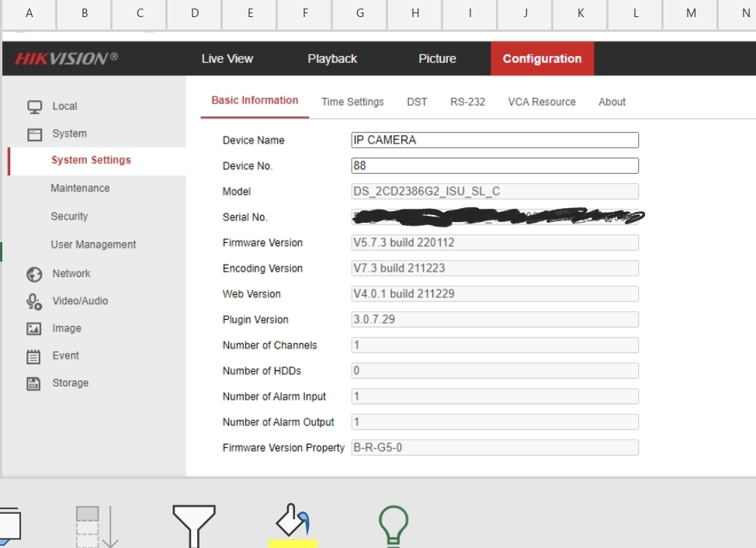Click the paint bucket fill icon
Screen dimensions: 756x548
point(293,519)
